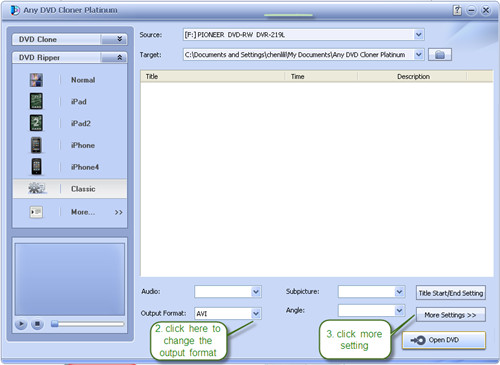The width and height of the screenshot is (500, 365).
Task: Open the Audio dropdown
Action: pos(256,292)
